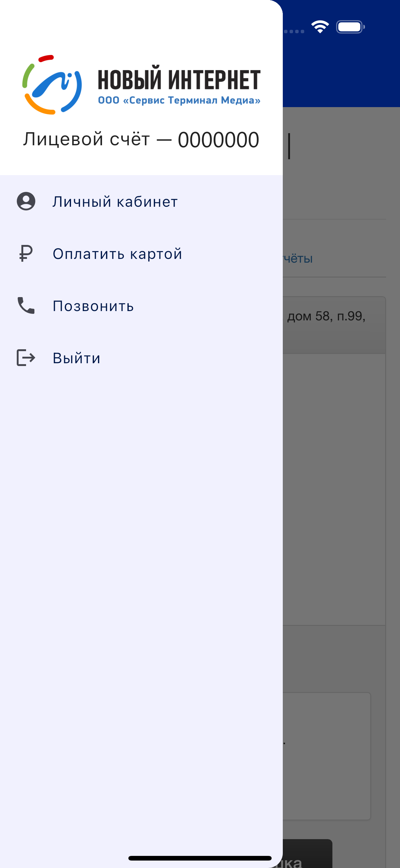400x868 pixels.
Task: Tap ООО «Сервис Терминал Медиа» subtitle
Action: (179, 100)
